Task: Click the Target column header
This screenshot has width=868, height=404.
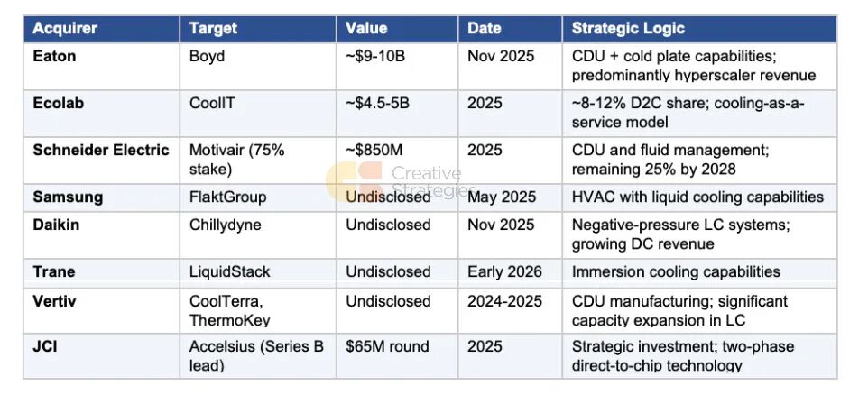Action: click(213, 29)
